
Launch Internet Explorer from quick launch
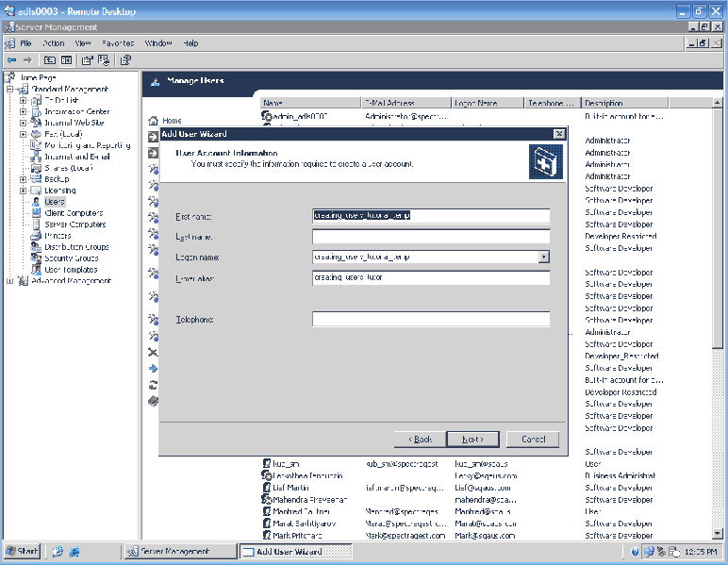(74, 552)
